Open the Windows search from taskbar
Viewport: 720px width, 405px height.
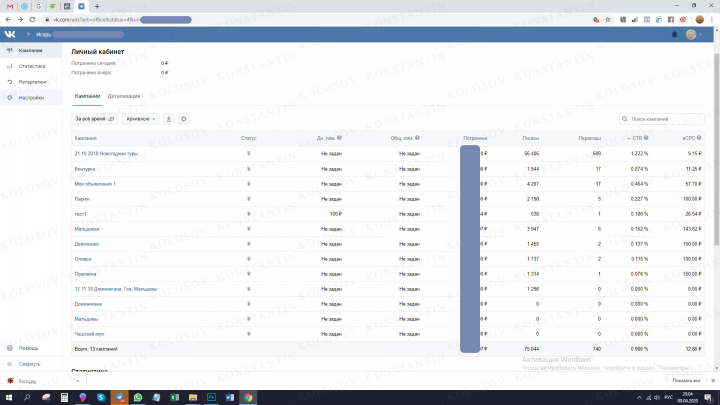point(27,398)
